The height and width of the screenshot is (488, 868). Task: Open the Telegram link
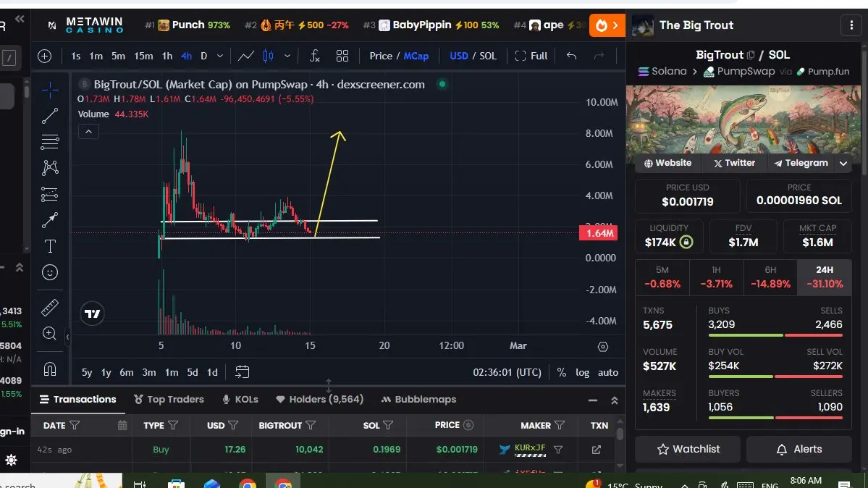[801, 164]
